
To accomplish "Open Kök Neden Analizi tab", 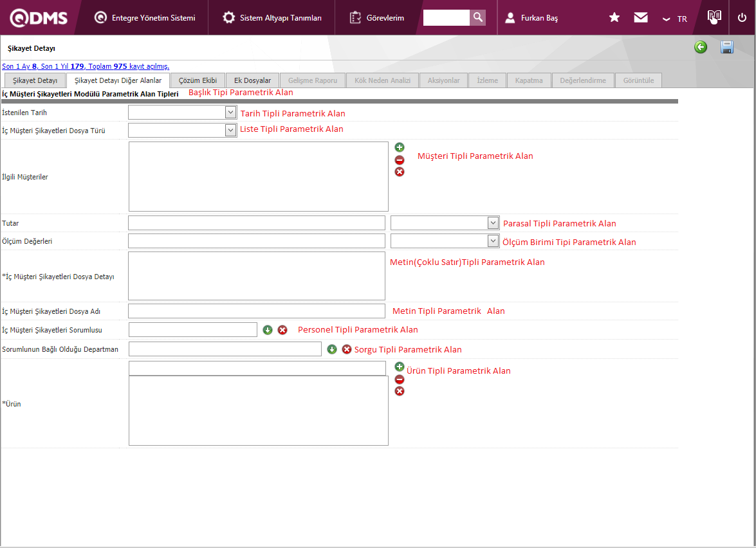I will [382, 80].
